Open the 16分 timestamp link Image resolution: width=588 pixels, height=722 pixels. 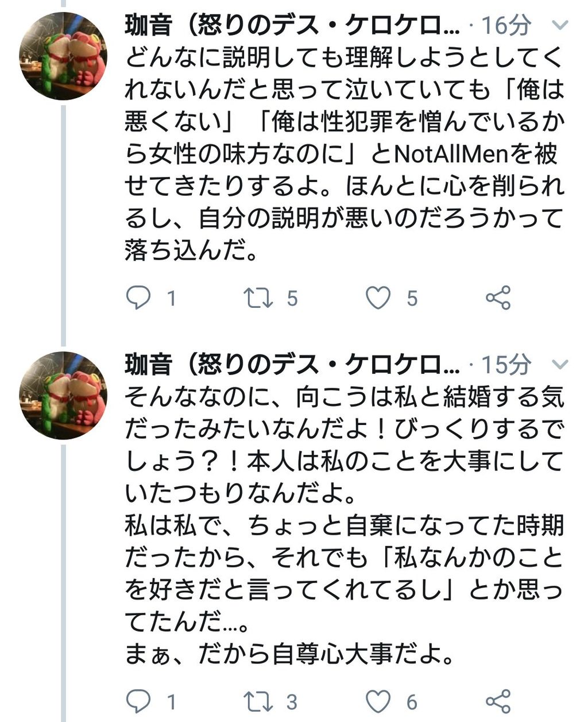pos(506,26)
